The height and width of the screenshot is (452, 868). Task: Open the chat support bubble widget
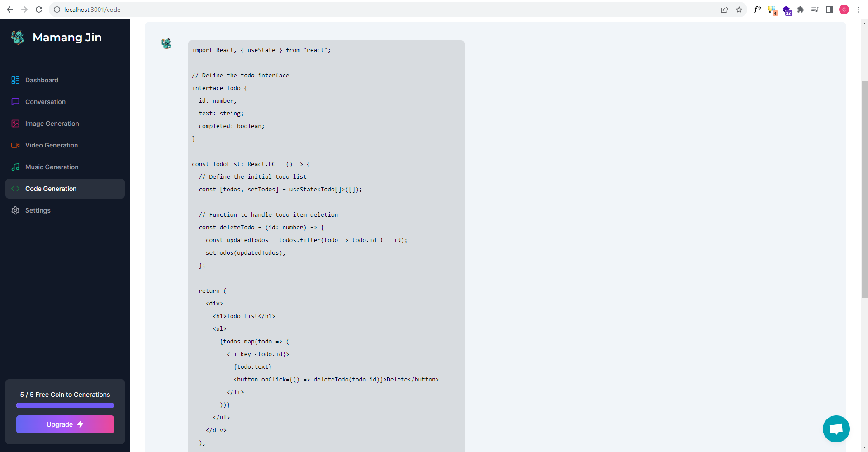point(836,428)
